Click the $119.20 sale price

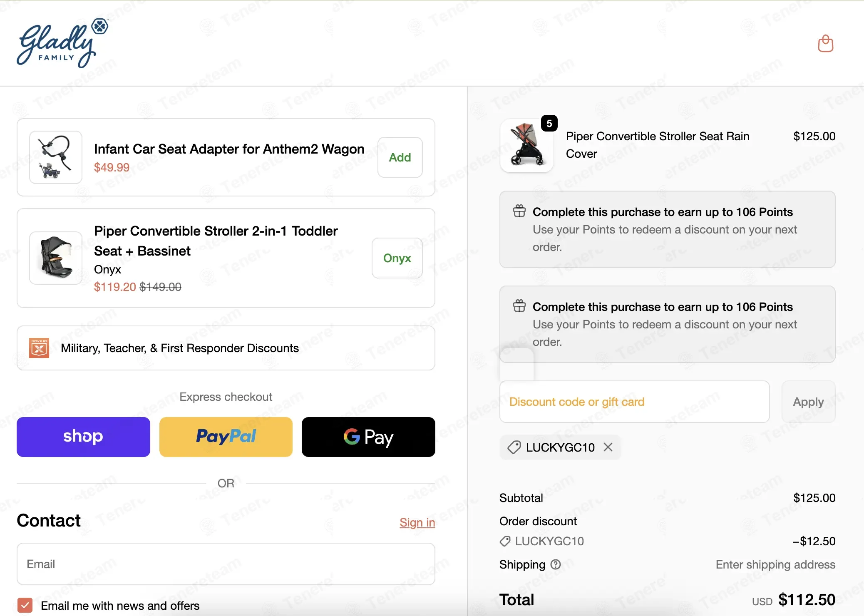tap(115, 287)
